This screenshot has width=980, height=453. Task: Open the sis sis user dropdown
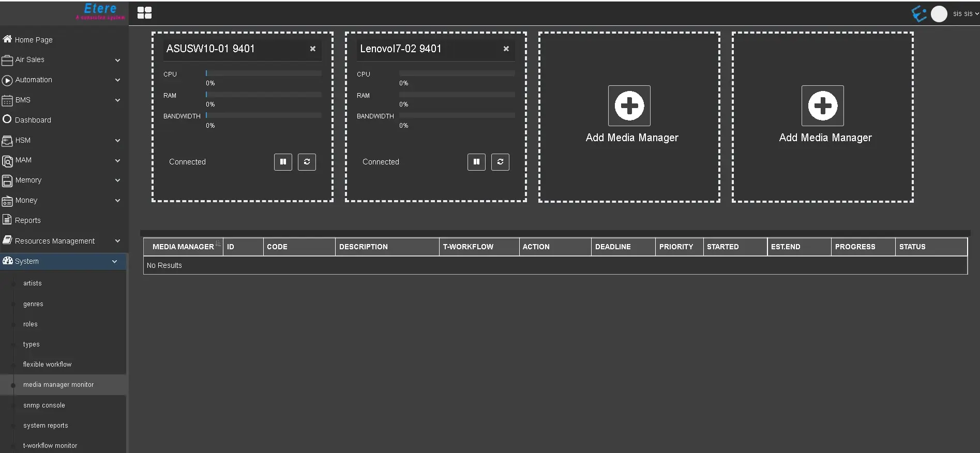point(965,14)
